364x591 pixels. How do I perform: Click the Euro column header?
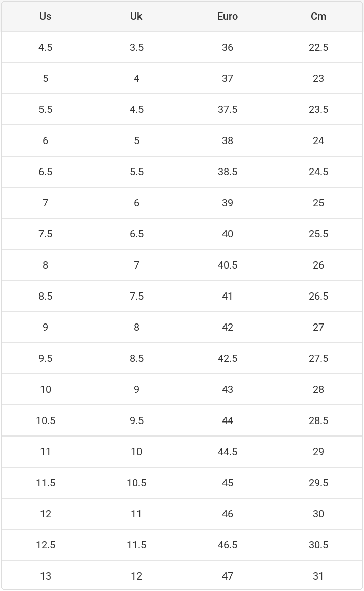point(228,16)
